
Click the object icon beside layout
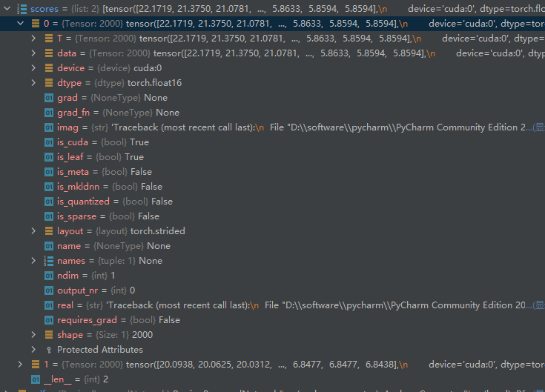(x=49, y=231)
